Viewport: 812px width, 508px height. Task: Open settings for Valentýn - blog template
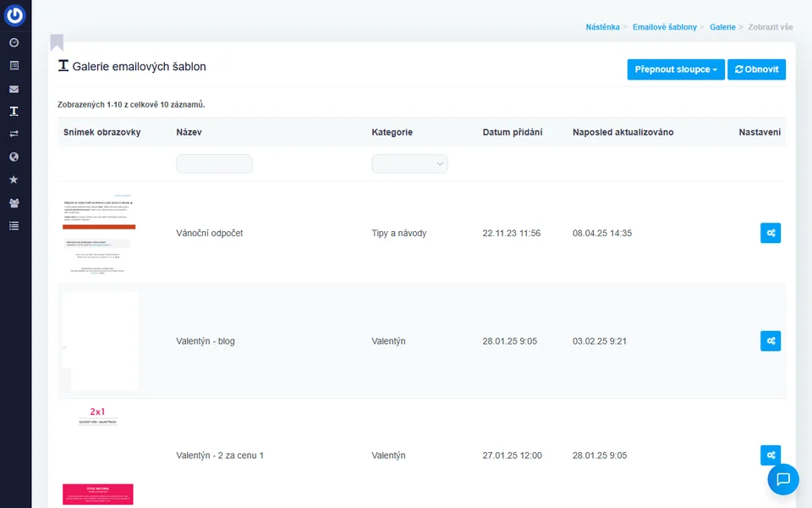(x=770, y=341)
